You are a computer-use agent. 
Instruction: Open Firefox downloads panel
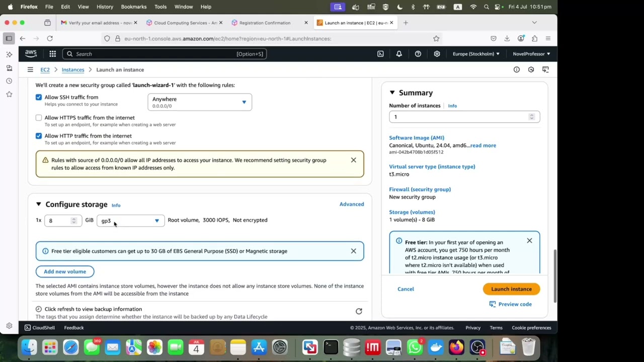(x=507, y=38)
